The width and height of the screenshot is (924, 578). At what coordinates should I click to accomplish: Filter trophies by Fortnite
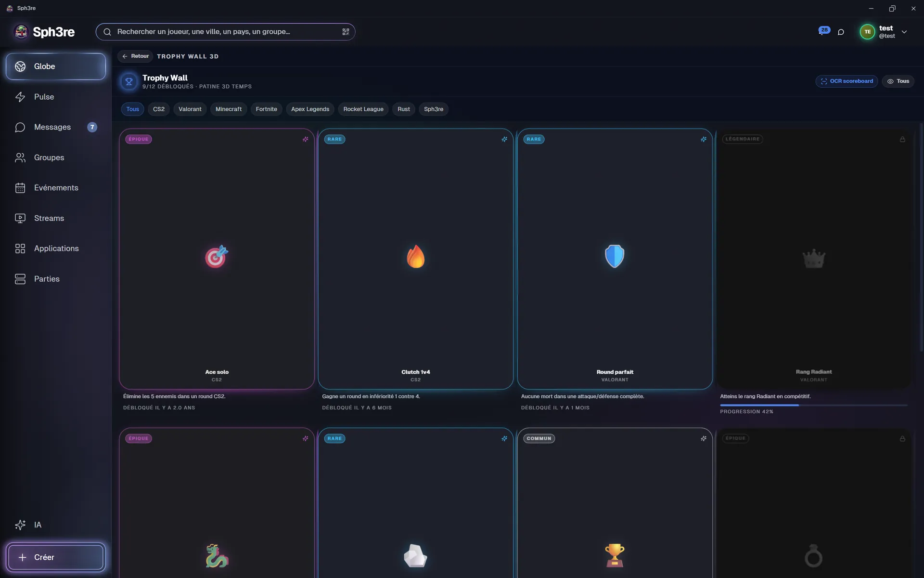tap(266, 109)
